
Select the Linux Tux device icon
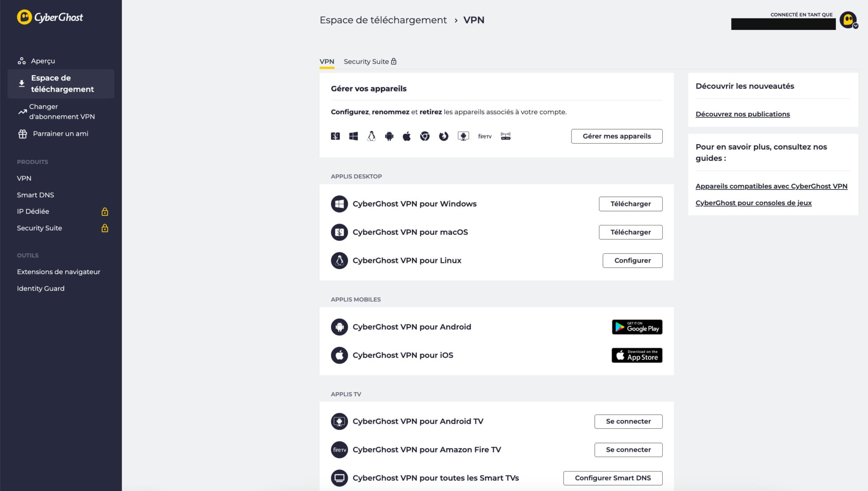pyautogui.click(x=371, y=136)
